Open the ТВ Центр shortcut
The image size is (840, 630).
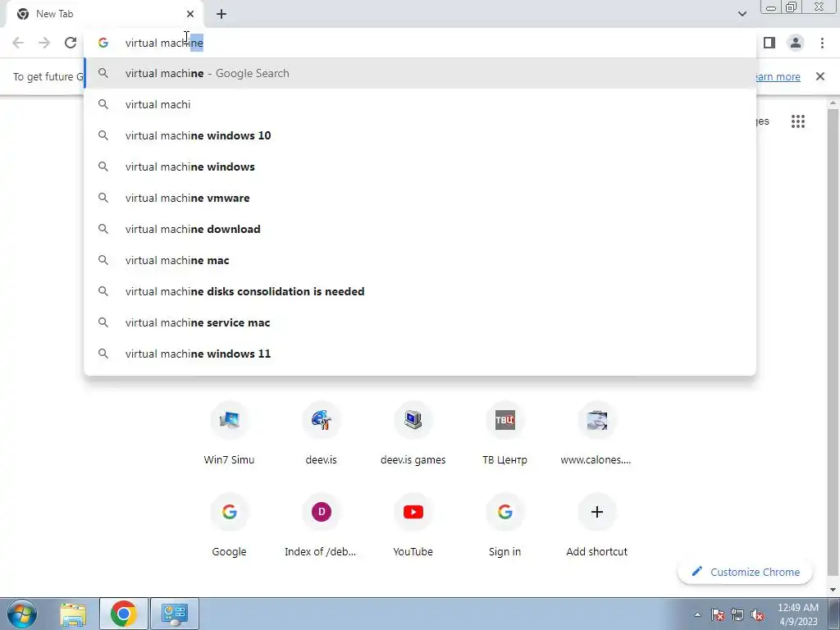pos(505,434)
